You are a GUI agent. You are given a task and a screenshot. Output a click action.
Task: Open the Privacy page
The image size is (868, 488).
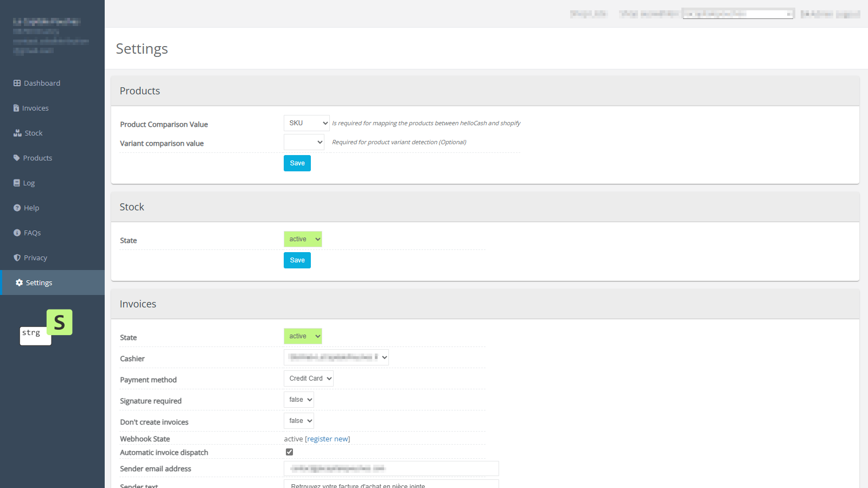[35, 257]
